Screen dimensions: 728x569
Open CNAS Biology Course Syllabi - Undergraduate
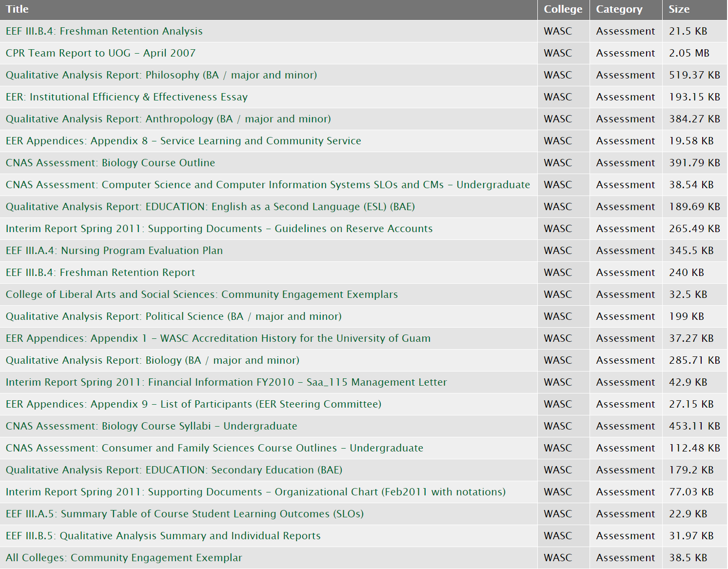point(152,426)
